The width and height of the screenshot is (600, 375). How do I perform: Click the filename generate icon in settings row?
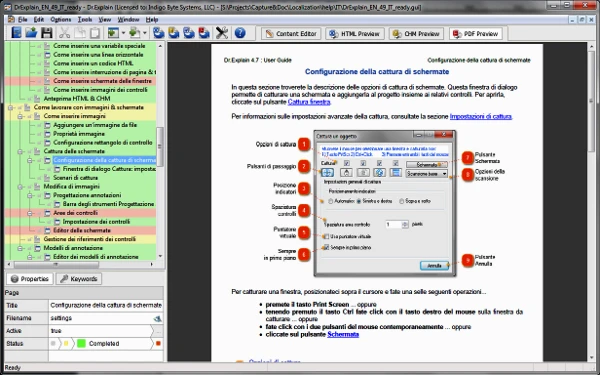pos(157,318)
